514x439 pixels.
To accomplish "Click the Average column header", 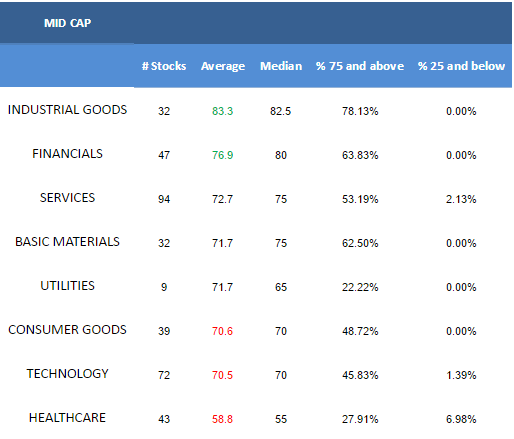I will pyautogui.click(x=223, y=66).
